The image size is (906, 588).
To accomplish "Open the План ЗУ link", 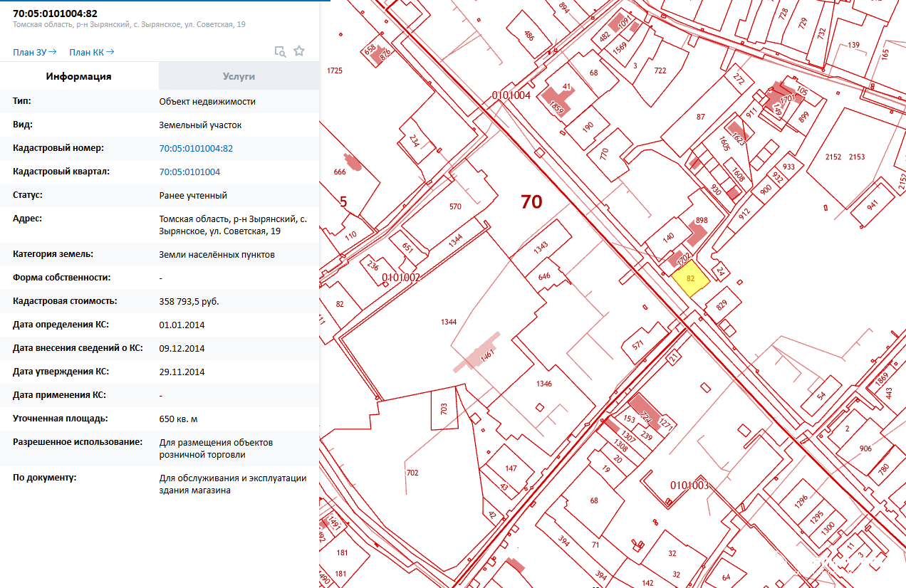I will [x=34, y=52].
